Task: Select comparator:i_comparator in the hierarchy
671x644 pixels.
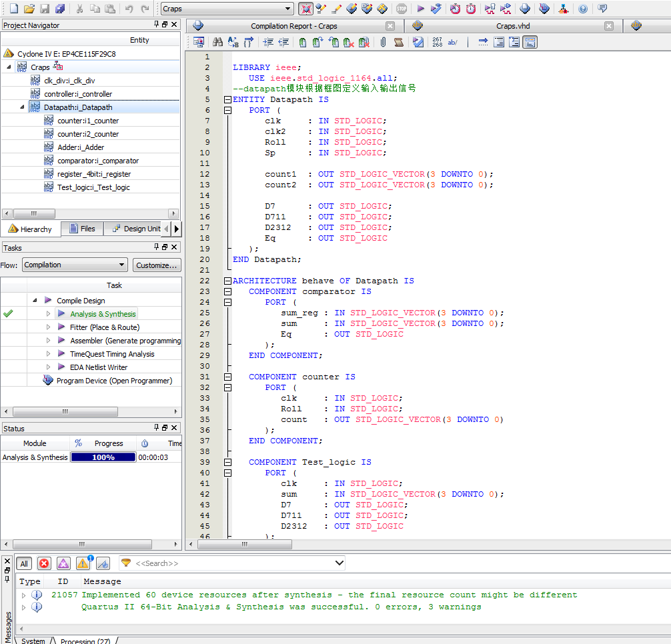Action: tap(98, 161)
